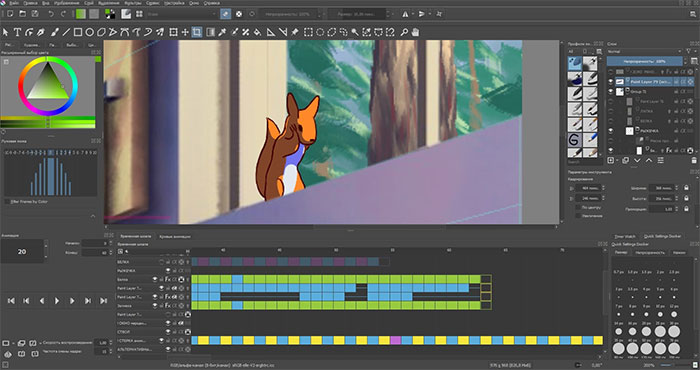Open the Окно menu
This screenshot has width=700, height=370.
tap(194, 3)
